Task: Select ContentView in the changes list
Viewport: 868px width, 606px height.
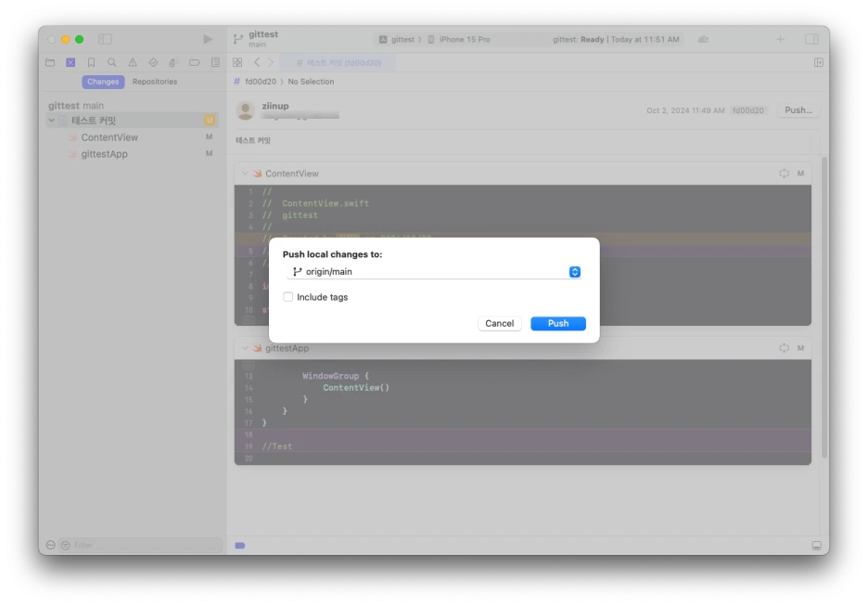Action: click(109, 137)
